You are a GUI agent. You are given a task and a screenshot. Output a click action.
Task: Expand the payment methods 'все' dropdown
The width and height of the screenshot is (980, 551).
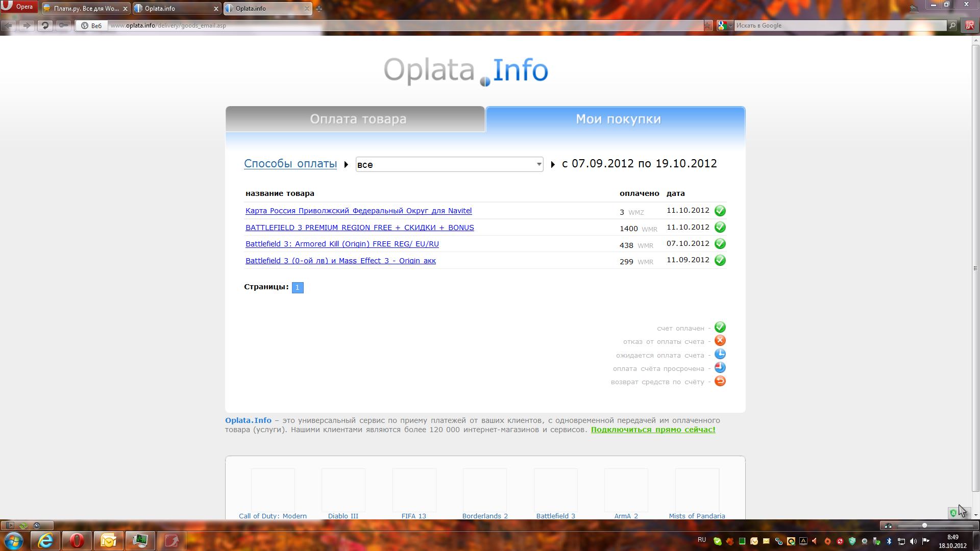pyautogui.click(x=449, y=164)
